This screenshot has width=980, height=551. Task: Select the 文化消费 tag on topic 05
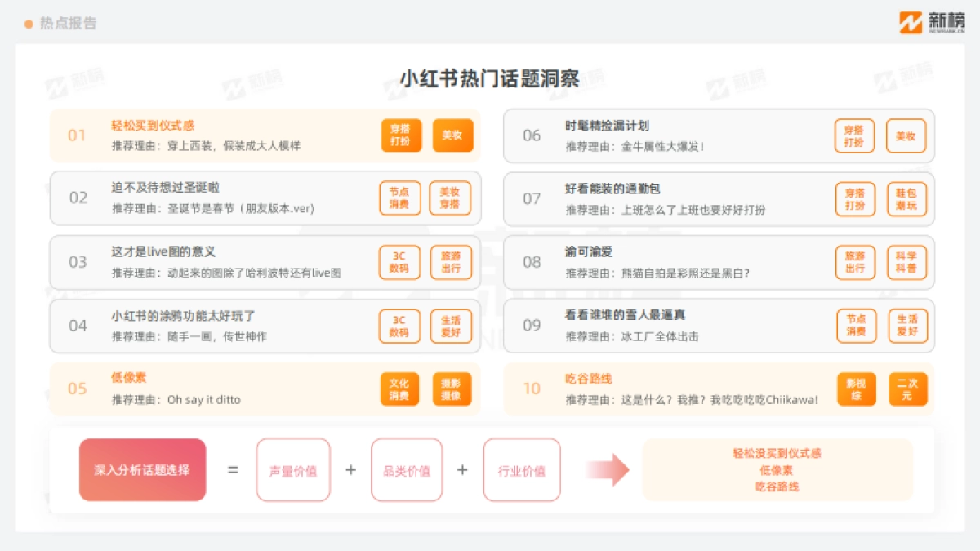point(399,389)
